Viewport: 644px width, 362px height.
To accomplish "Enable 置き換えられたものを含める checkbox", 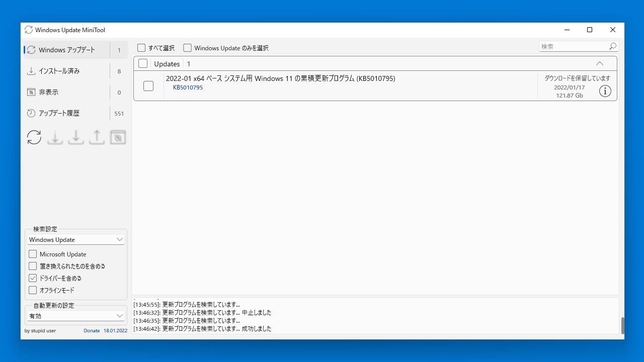I will point(33,266).
